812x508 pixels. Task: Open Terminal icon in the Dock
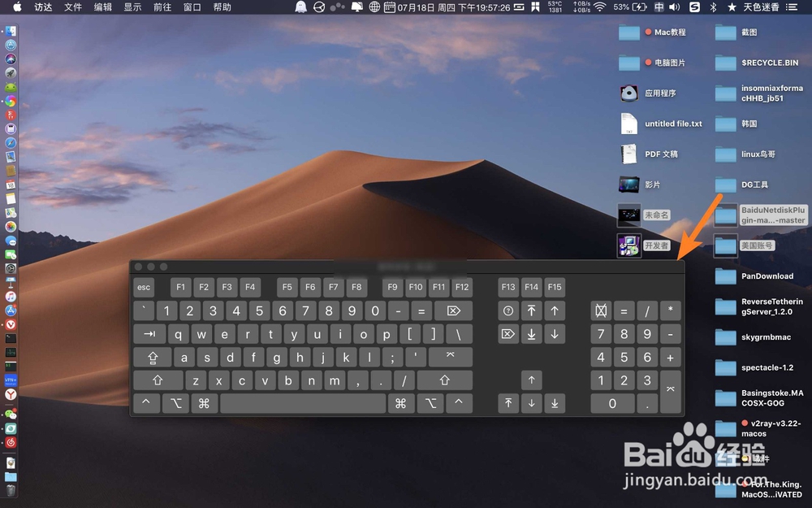coord(11,338)
